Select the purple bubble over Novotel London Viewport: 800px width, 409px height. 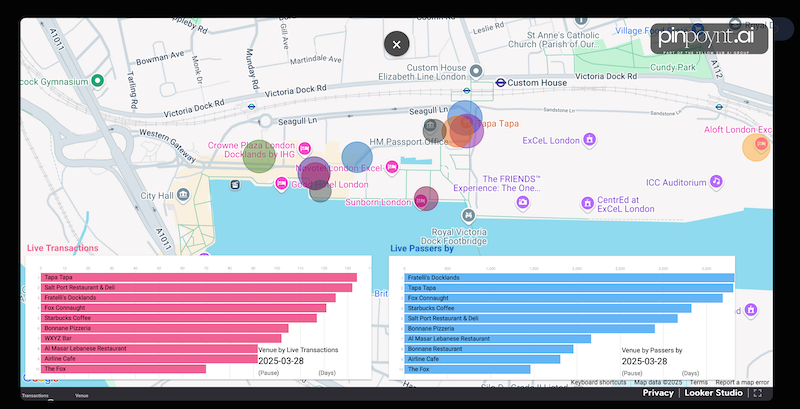click(314, 172)
